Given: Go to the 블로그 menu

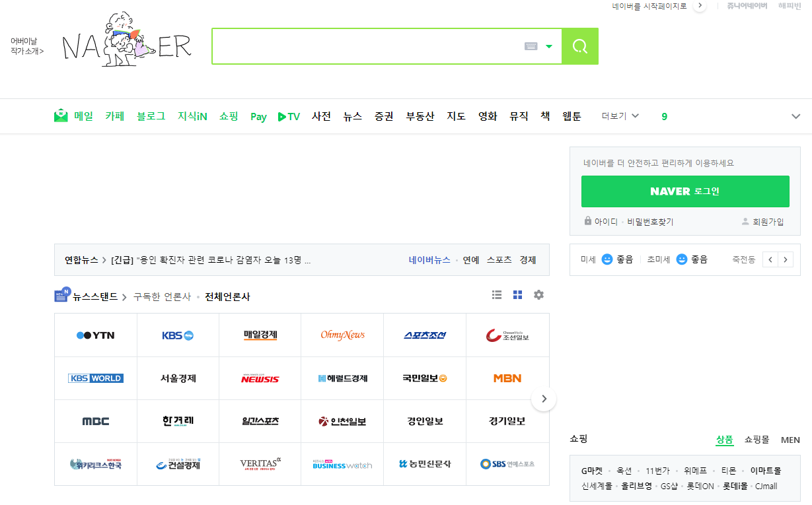Looking at the screenshot, I should tap(151, 116).
